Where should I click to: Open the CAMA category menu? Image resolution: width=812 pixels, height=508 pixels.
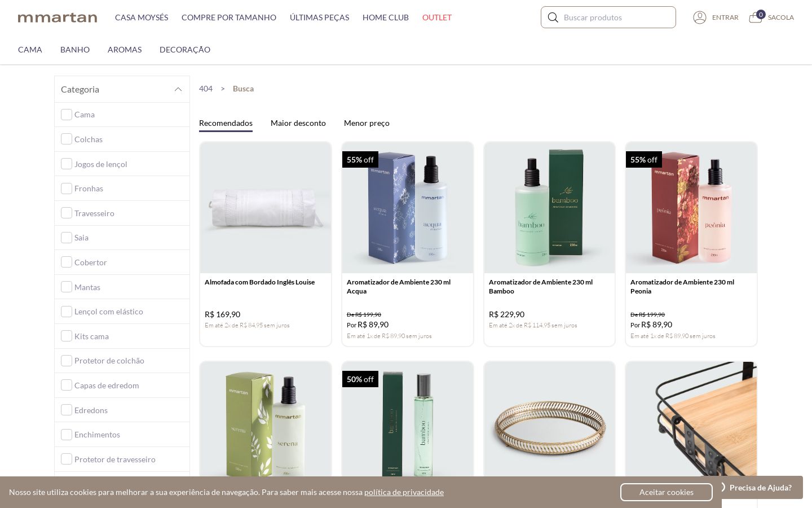pos(30,50)
